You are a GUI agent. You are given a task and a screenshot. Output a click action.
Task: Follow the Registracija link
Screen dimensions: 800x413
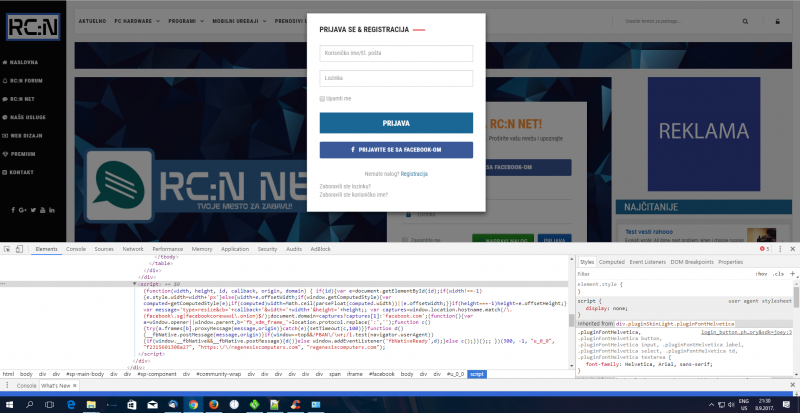(x=414, y=174)
